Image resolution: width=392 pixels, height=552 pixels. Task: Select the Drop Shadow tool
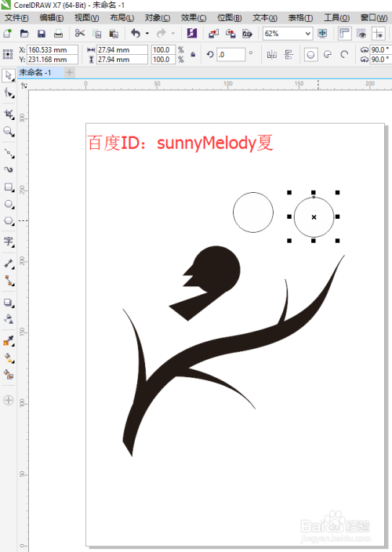[x=9, y=303]
